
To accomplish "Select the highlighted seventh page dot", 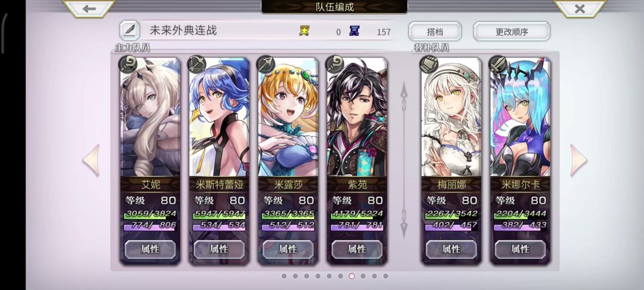I will click(352, 276).
